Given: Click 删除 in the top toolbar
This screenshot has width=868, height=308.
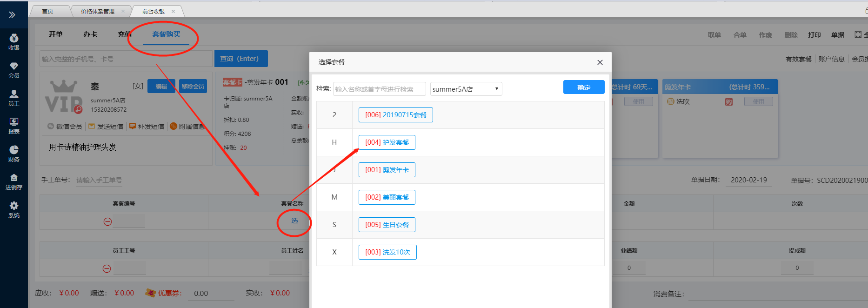Looking at the screenshot, I should (x=791, y=35).
